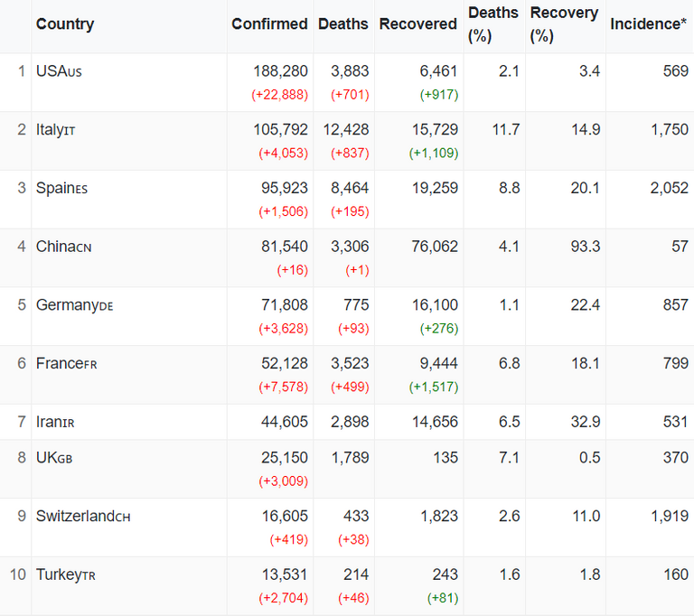Viewport: 694px width, 616px height.
Task: Select Spain confirmed count 95,923
Action: click(x=285, y=188)
